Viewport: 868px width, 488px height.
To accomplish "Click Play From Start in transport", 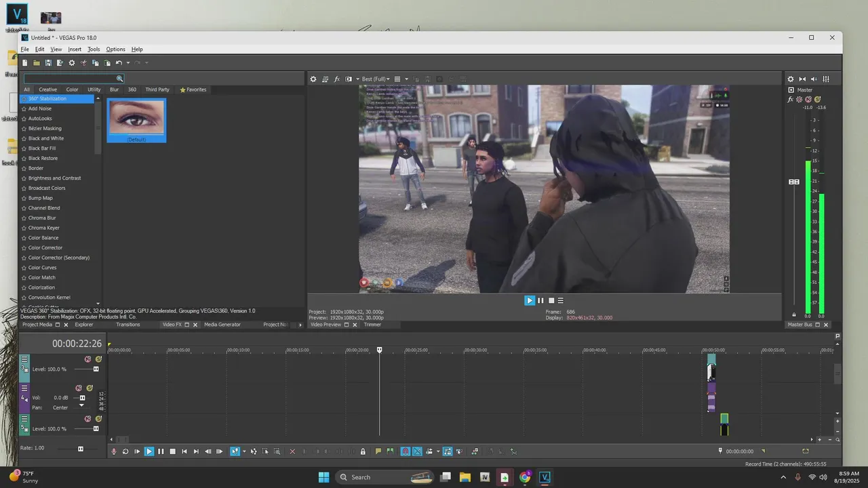I will tap(137, 451).
